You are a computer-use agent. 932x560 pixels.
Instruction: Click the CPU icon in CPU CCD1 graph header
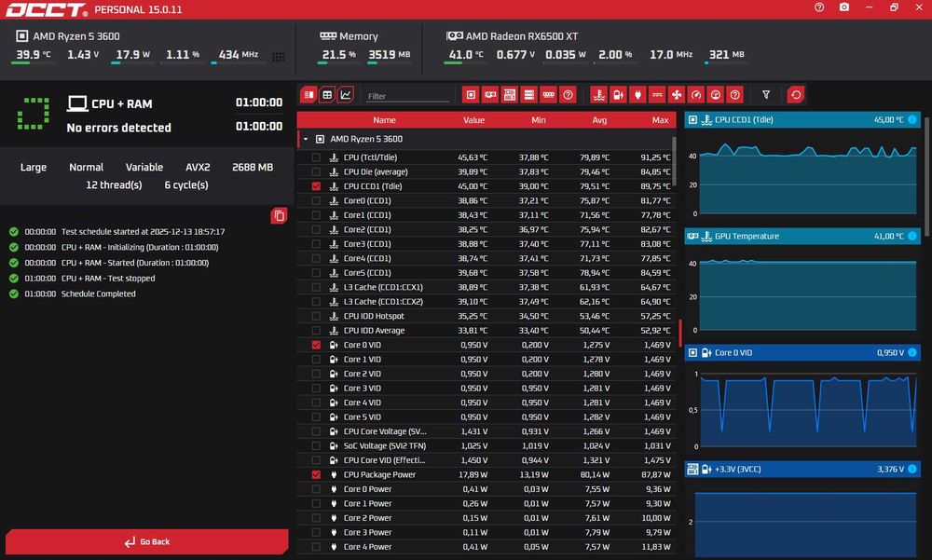pyautogui.click(x=692, y=119)
